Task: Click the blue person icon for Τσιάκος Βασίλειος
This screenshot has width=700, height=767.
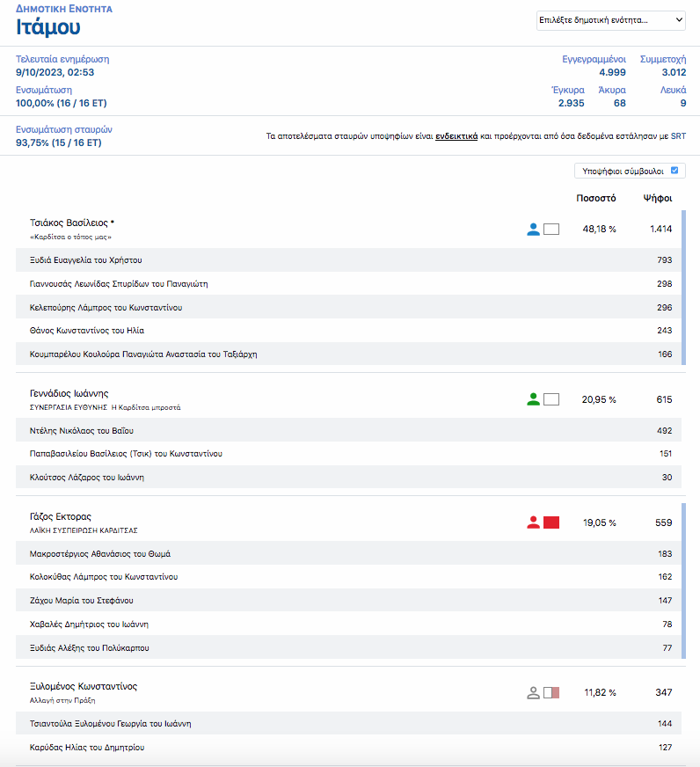Action: (x=533, y=230)
